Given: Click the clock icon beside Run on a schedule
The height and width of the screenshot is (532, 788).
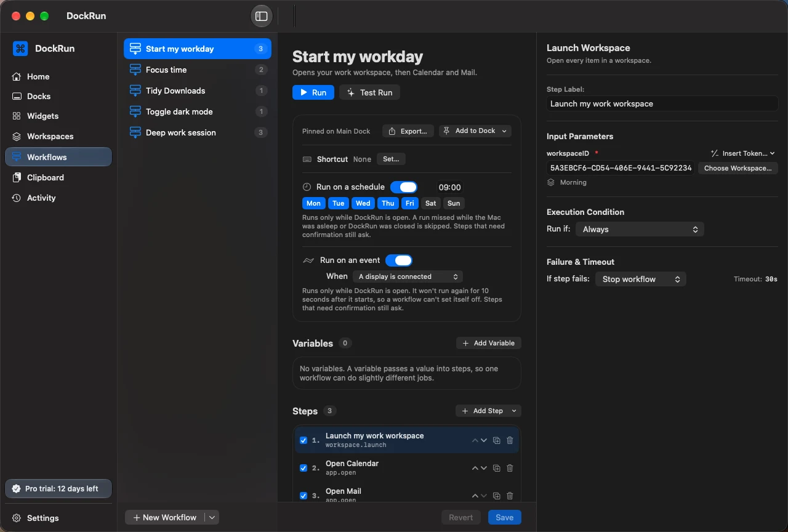Looking at the screenshot, I should [x=307, y=187].
